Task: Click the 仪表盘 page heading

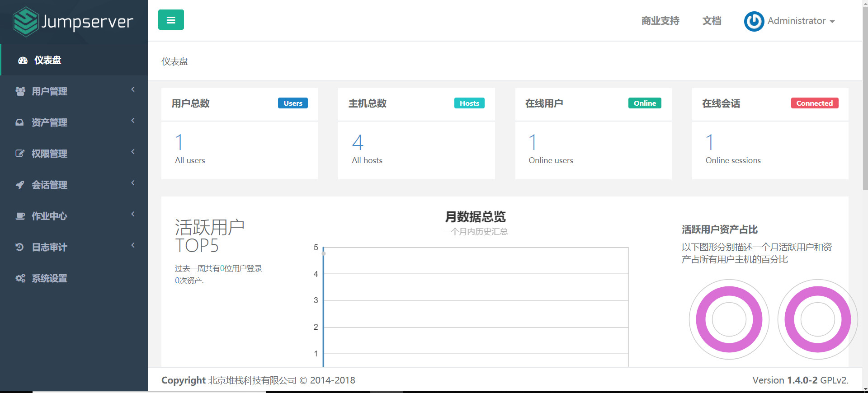Action: coord(175,61)
